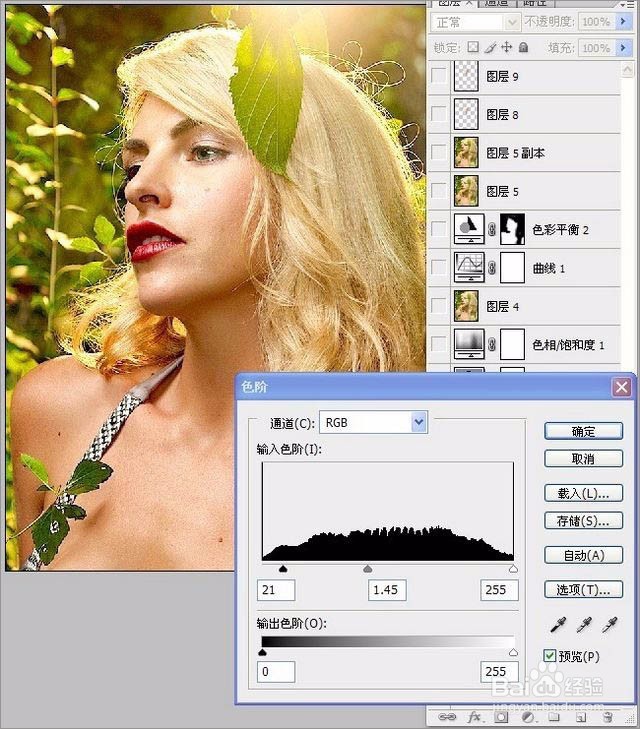Viewport: 640px width, 729px height.
Task: Lock all padlock icon
Action: point(523,47)
